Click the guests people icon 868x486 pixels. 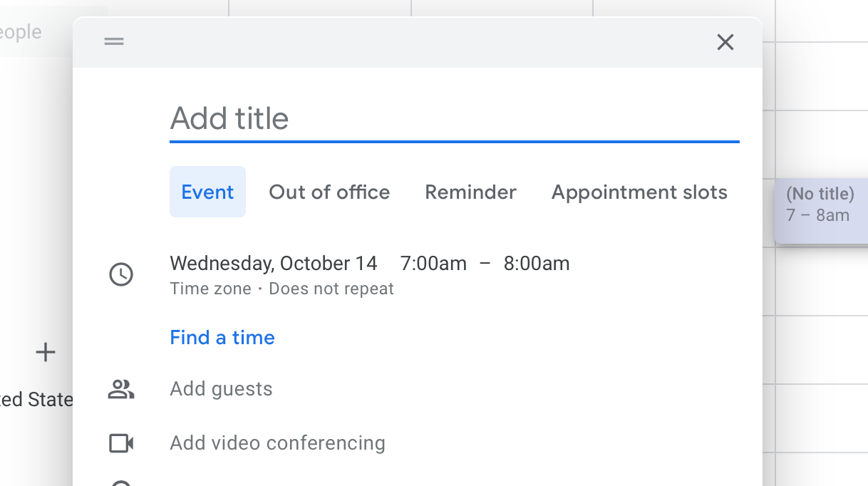coord(120,389)
